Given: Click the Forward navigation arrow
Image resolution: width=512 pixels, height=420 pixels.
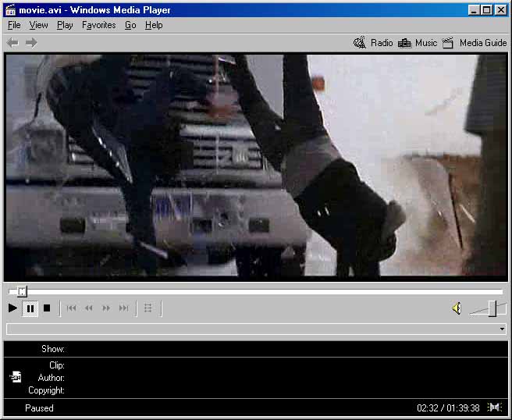Looking at the screenshot, I should (x=31, y=43).
